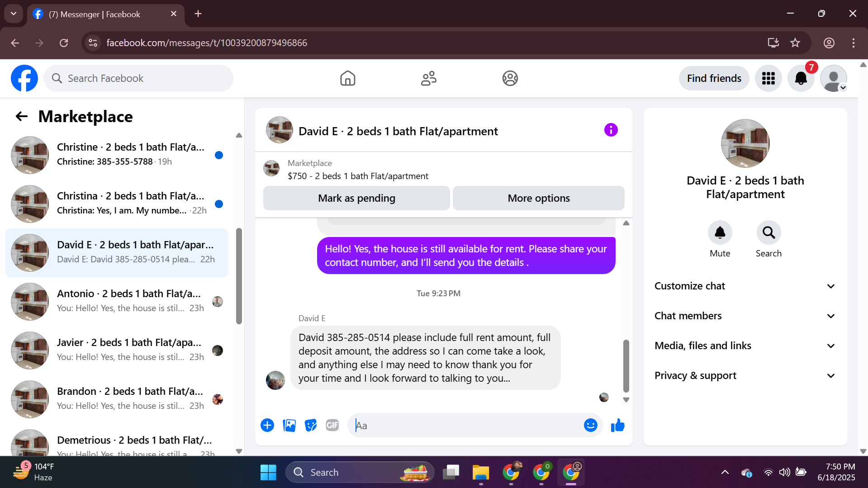This screenshot has height=488, width=868.
Task: Open Chrome profile icon
Action: (829, 43)
